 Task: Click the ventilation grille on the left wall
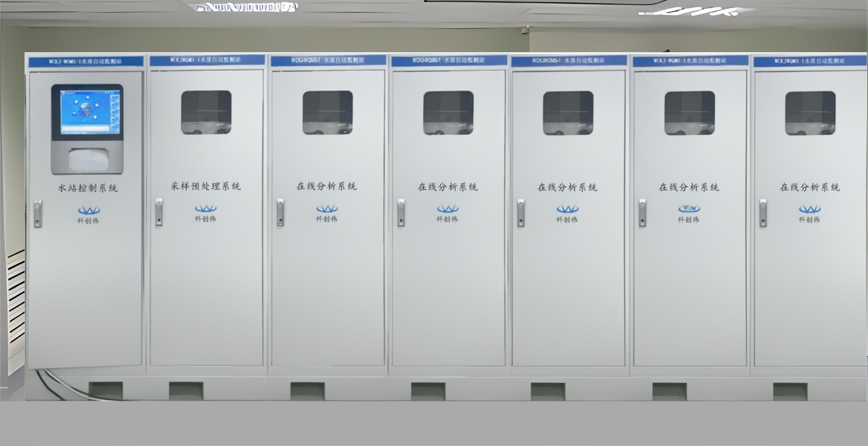[x=16, y=296]
